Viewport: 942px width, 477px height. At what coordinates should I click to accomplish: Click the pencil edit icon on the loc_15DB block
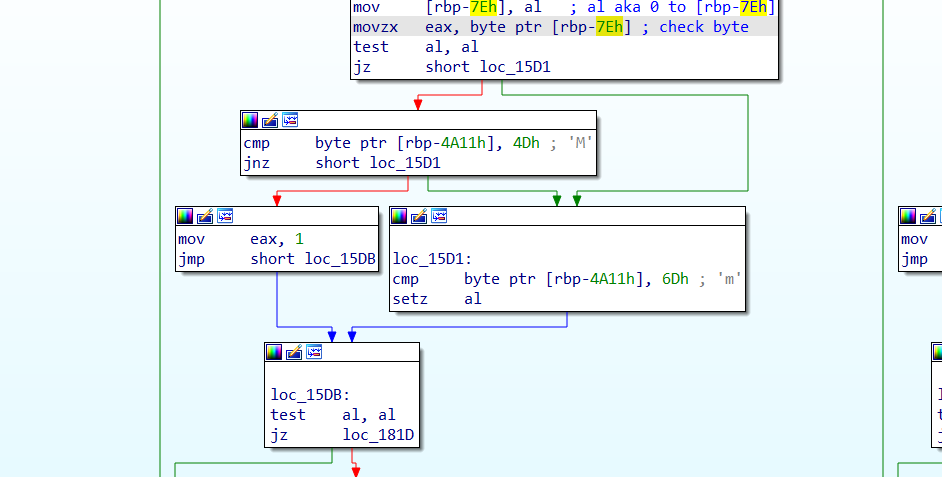(x=294, y=352)
